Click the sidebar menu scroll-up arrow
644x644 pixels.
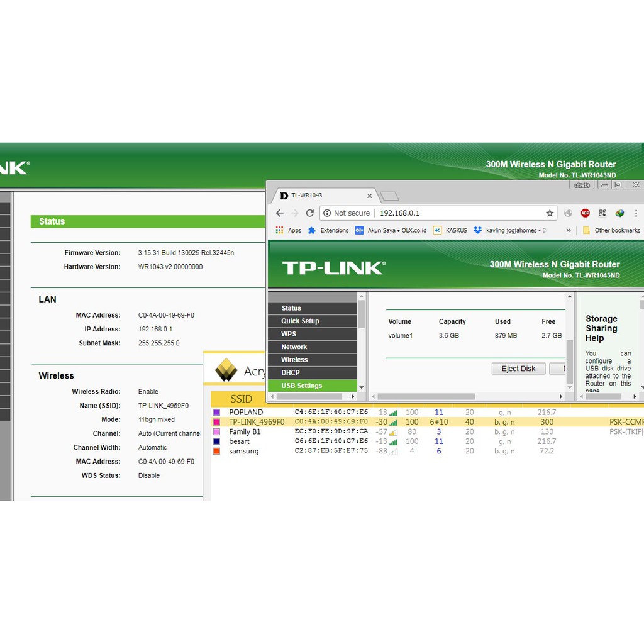[x=362, y=296]
